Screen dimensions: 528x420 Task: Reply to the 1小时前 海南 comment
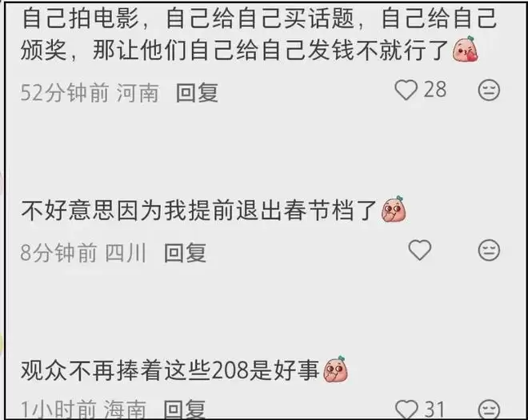pyautogui.click(x=184, y=410)
